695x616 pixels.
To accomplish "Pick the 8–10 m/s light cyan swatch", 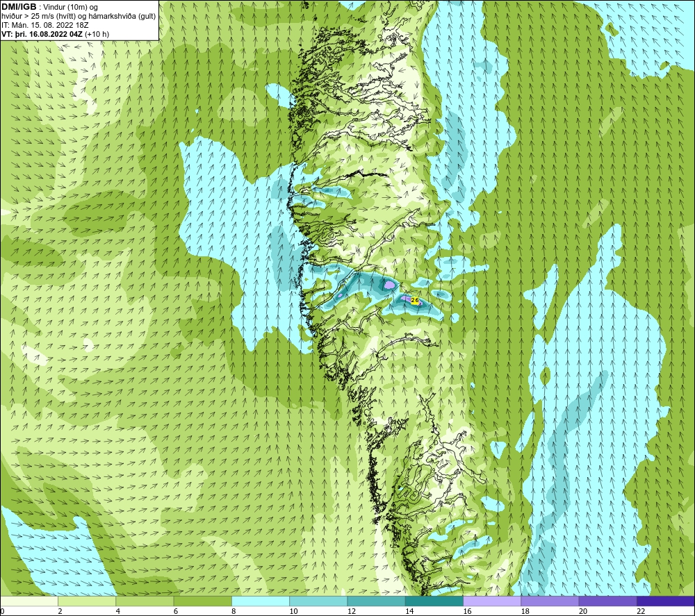I will (261, 601).
